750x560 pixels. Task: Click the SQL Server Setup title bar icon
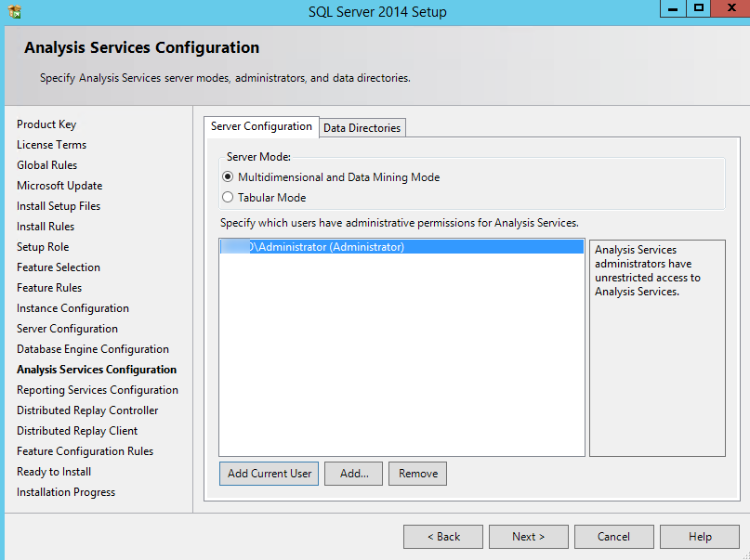tap(15, 11)
